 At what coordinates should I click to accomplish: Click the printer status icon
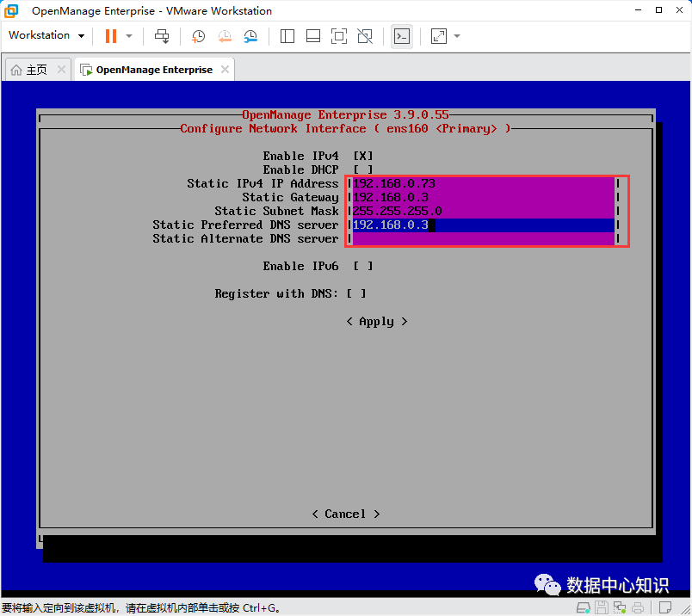click(638, 607)
